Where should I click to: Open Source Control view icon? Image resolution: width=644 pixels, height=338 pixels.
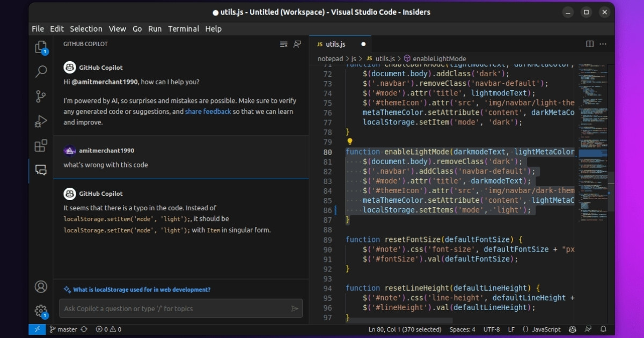[41, 97]
